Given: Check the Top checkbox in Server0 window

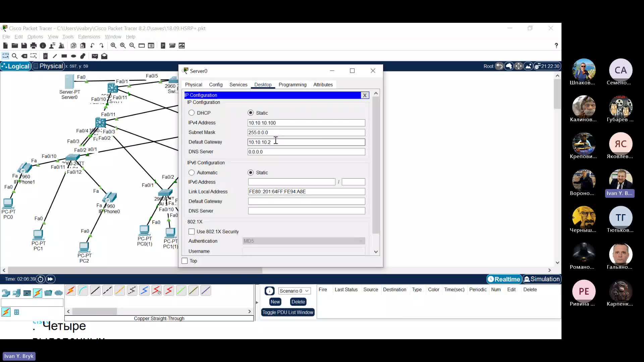Looking at the screenshot, I should coord(184,261).
